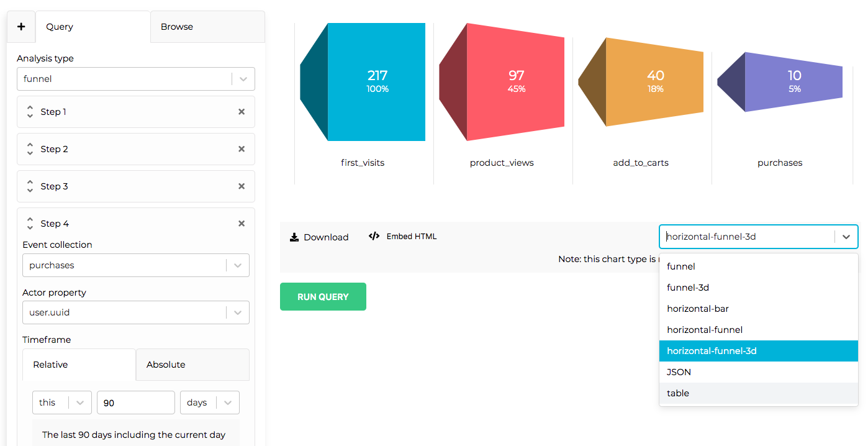Open the Event collection dropdown showing purchases
The width and height of the screenshot is (868, 446).
tap(237, 265)
